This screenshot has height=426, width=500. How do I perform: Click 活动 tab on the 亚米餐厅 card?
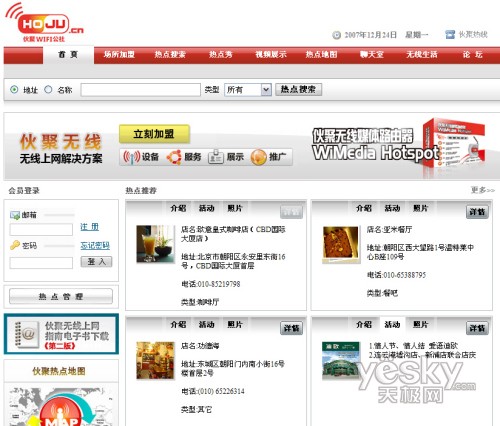392,208
